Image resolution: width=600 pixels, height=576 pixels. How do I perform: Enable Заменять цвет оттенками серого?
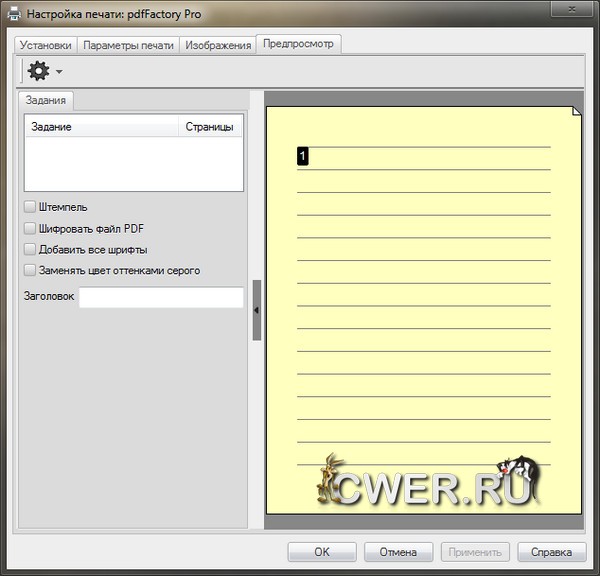[x=30, y=270]
